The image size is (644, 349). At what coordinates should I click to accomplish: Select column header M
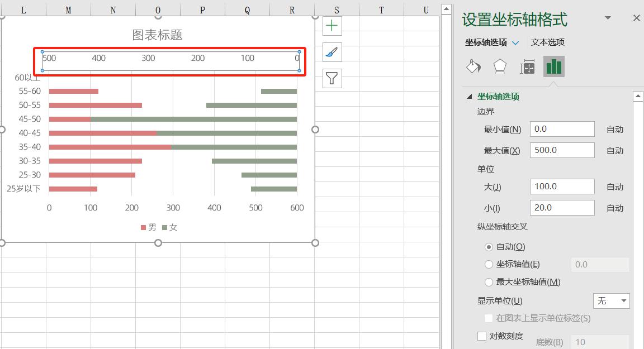[x=68, y=10]
